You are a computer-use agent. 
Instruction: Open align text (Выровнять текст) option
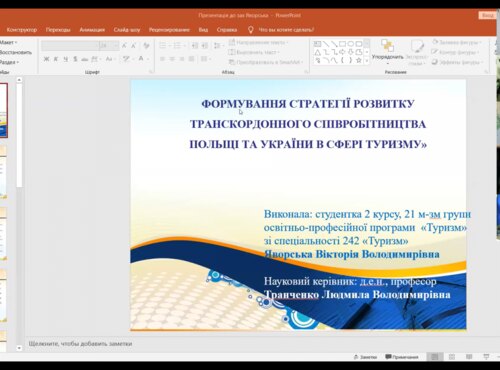coord(254,52)
